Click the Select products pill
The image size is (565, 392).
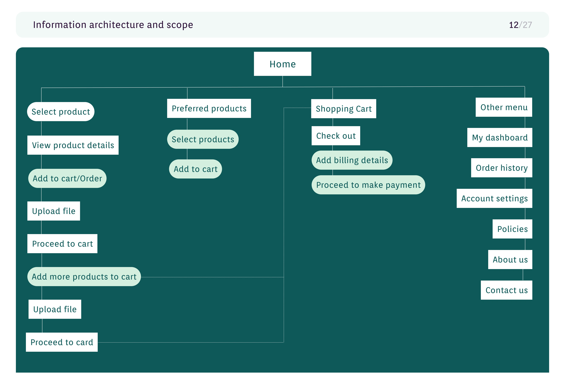click(x=202, y=139)
